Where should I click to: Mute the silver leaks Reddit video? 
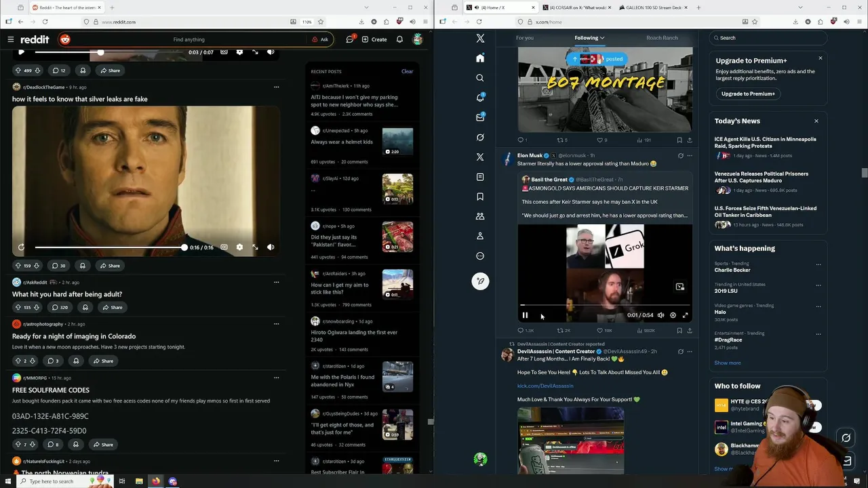[271, 247]
